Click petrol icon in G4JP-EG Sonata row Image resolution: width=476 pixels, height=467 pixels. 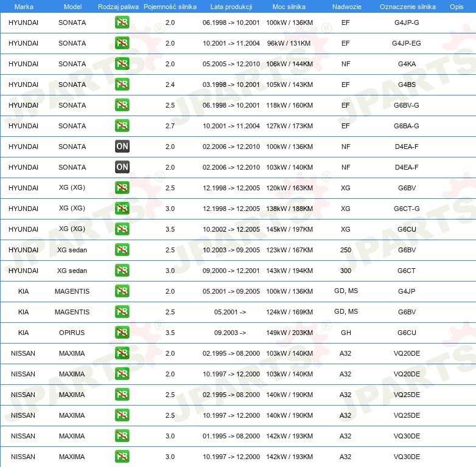122,43
